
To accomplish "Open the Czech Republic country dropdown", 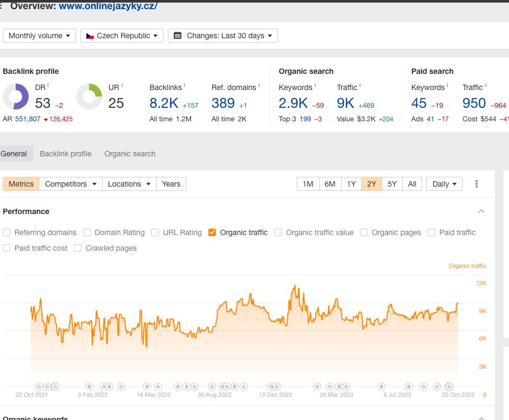I will coord(122,36).
